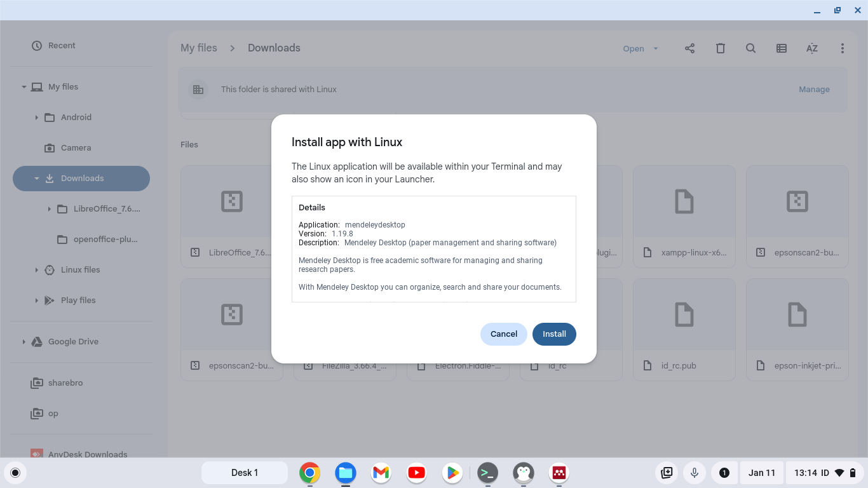This screenshot has width=868, height=488.
Task: Open the AZ sort options icon
Action: 811,48
